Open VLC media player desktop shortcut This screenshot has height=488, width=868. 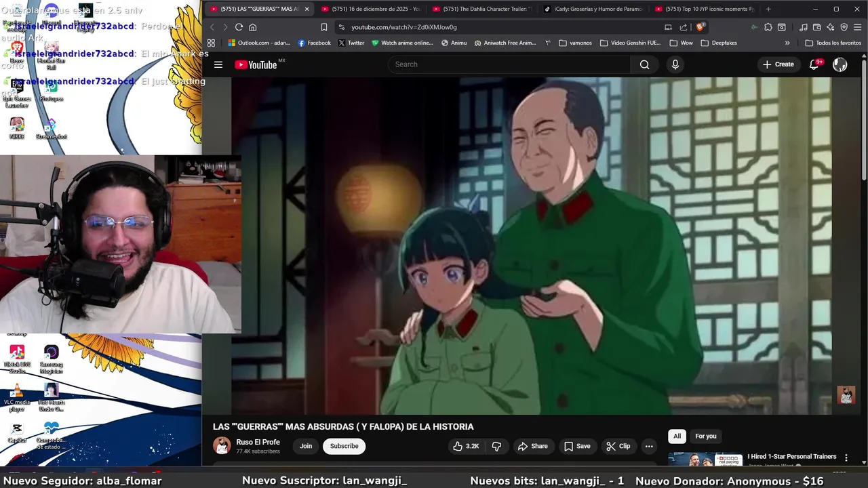(x=17, y=397)
